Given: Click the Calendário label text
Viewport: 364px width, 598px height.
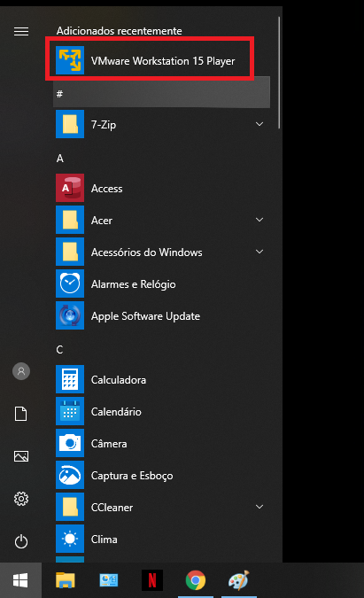Looking at the screenshot, I should pos(116,411).
